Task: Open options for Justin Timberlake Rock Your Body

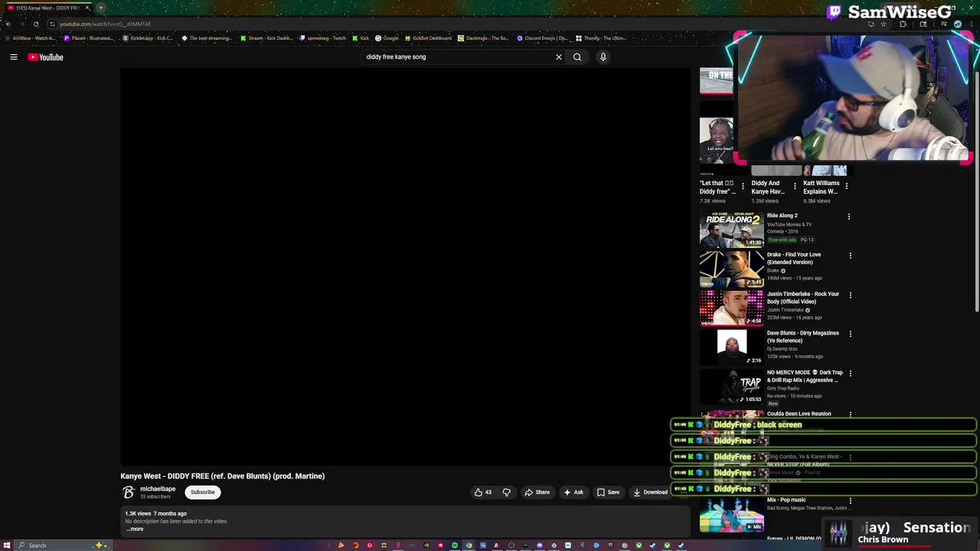Action: 849,295
